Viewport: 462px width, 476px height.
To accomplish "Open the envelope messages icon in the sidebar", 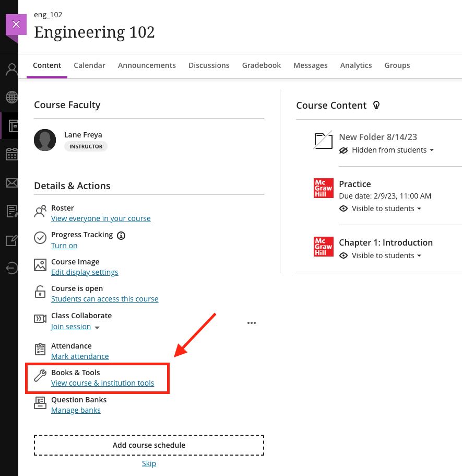I will (x=11, y=183).
